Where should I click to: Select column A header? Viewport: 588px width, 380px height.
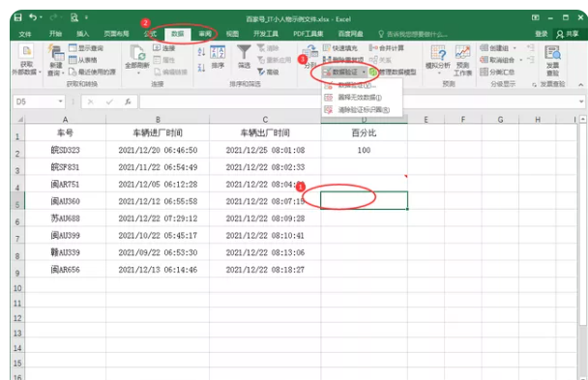[65, 119]
